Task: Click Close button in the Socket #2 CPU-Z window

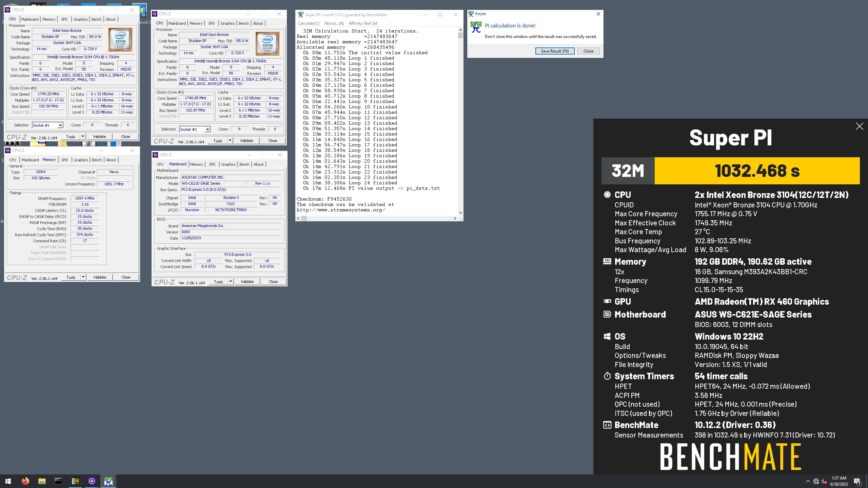Action: tap(273, 141)
